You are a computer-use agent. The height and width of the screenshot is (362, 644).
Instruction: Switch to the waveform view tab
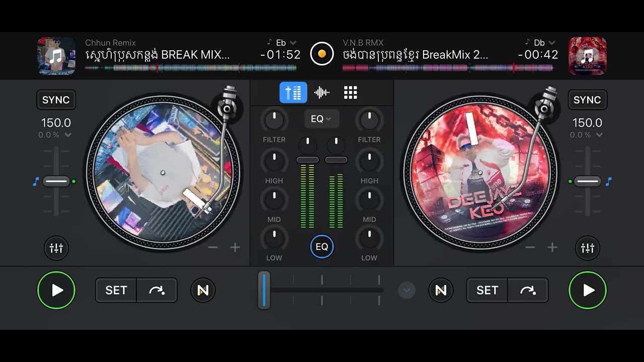pyautogui.click(x=321, y=93)
